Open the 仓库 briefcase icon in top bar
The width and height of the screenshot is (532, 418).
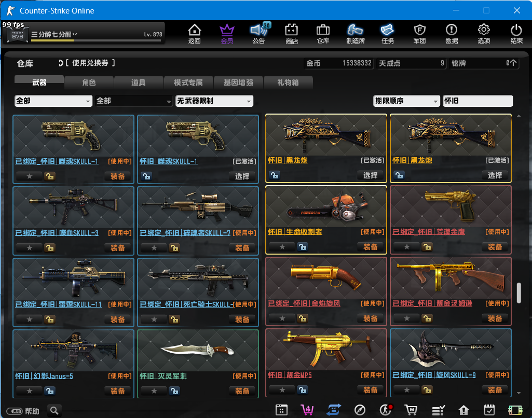click(x=323, y=34)
